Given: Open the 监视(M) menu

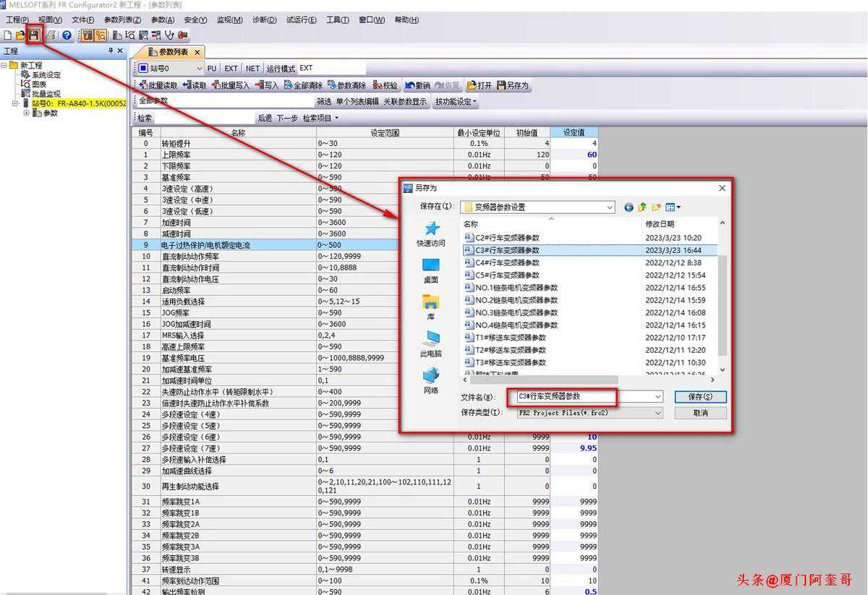Looking at the screenshot, I should 229,20.
